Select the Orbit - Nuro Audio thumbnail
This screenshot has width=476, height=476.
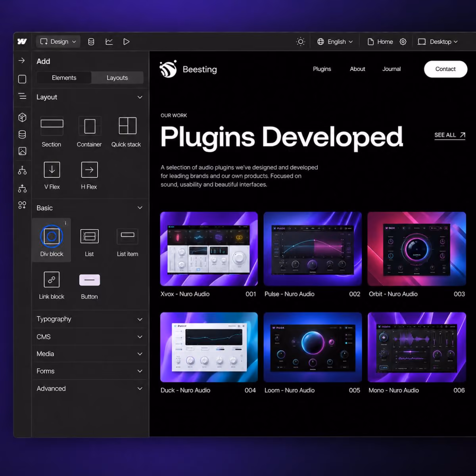[416, 249]
